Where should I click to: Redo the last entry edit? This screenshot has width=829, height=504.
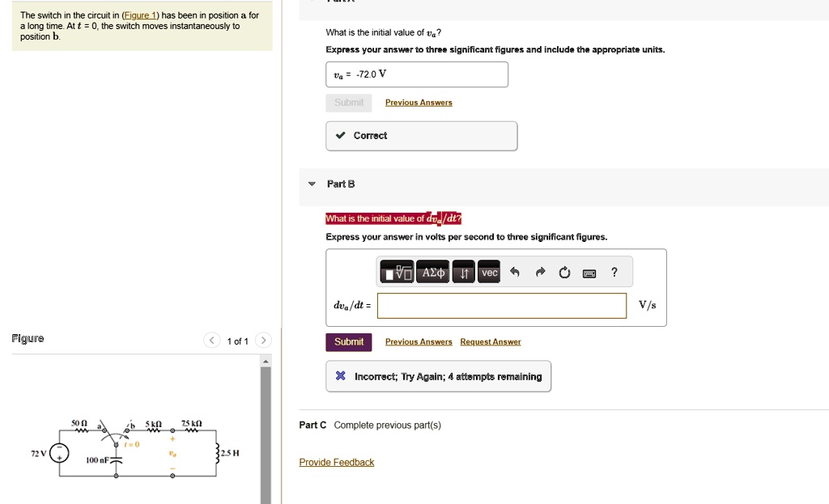[x=540, y=272]
